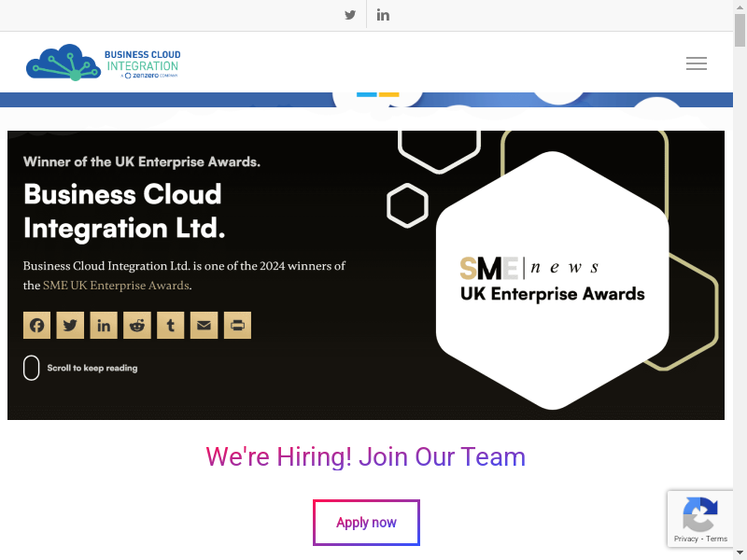Click the SME News hexagon badge

click(x=553, y=280)
